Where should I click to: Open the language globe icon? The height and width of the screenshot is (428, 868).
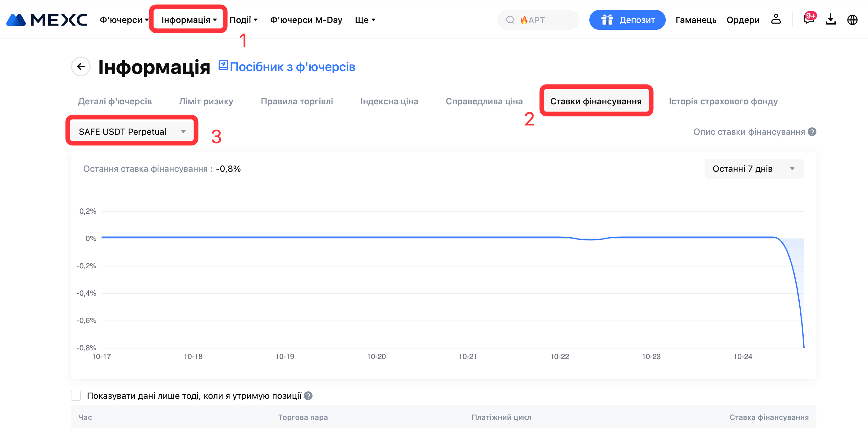coord(852,20)
